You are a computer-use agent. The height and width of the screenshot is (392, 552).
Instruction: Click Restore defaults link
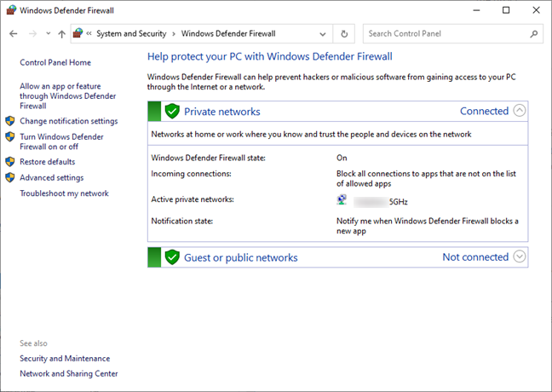48,162
